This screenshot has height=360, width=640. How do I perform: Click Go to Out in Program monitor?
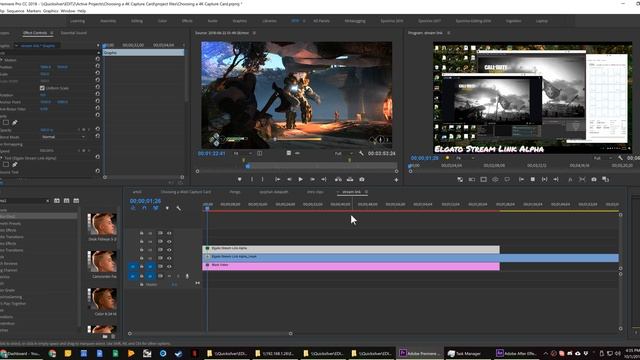(x=556, y=179)
